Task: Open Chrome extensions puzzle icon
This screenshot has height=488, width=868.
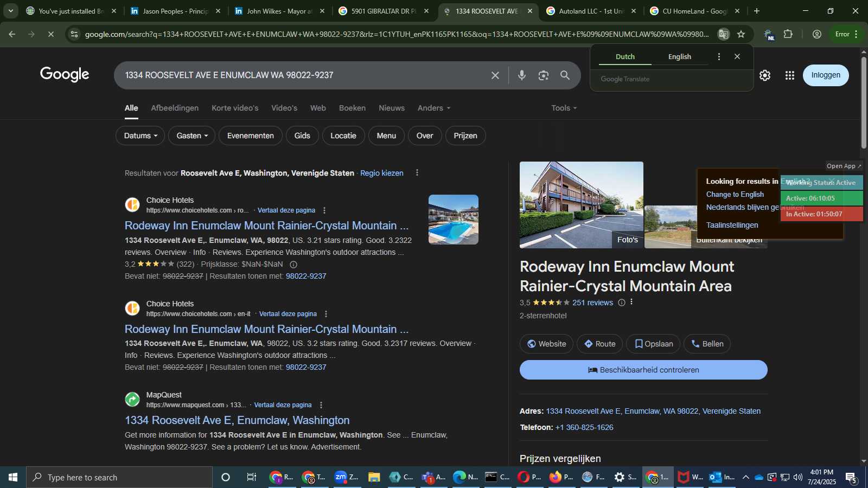Action: pyautogui.click(x=788, y=34)
